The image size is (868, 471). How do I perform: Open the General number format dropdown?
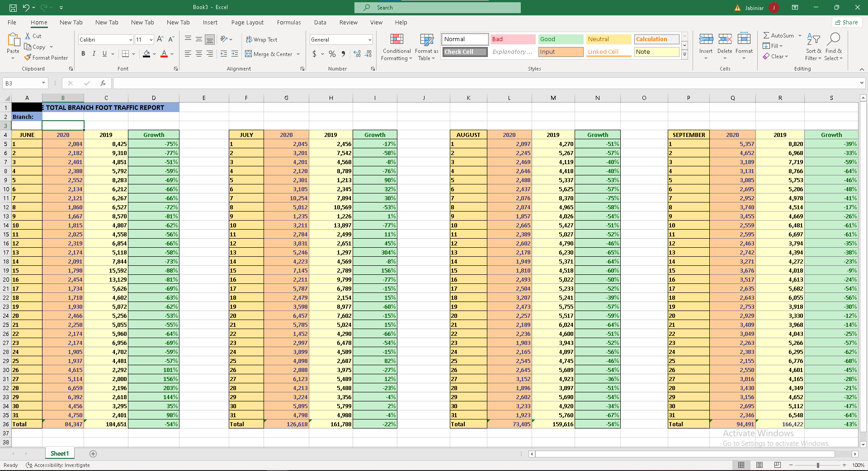370,40
